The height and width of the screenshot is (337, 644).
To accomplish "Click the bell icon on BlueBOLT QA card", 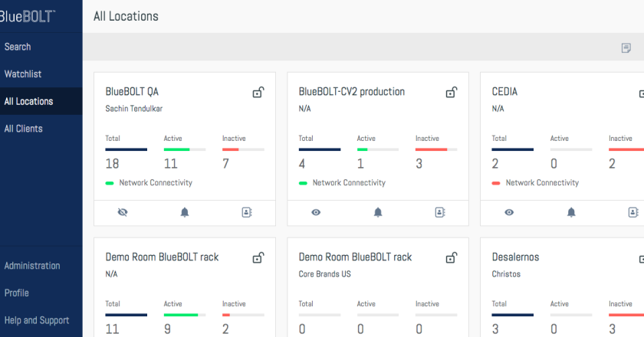I will 185,212.
